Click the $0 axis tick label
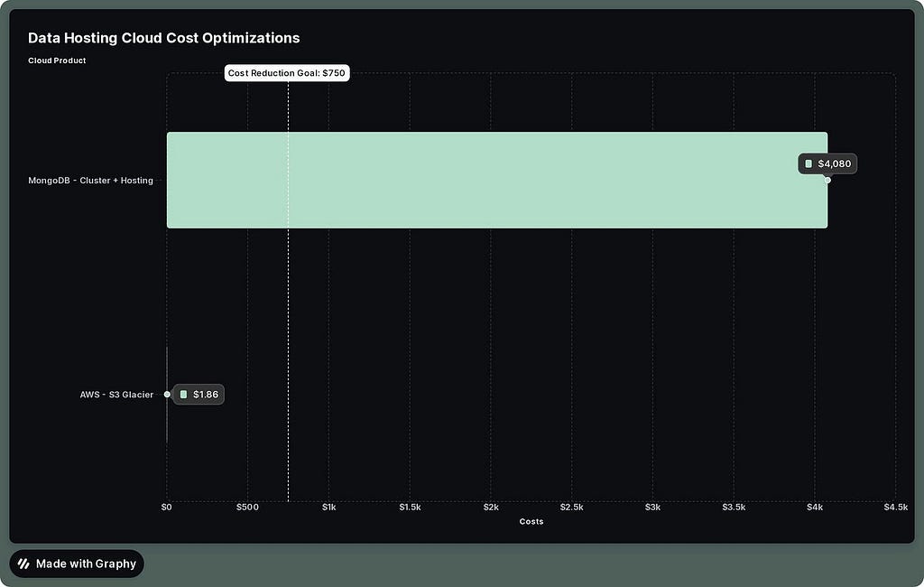Viewport: 924px width, 587px height. click(167, 507)
